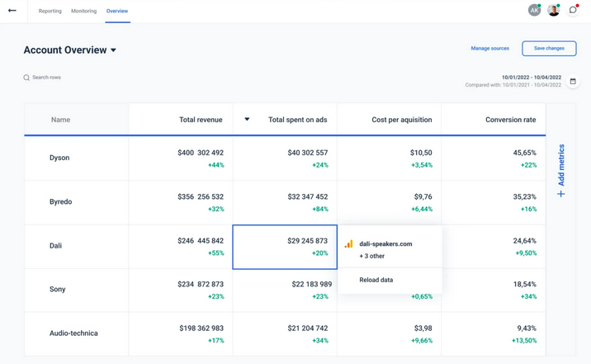
Task: Click the '+ 3 other' sources entry
Action: (371, 256)
